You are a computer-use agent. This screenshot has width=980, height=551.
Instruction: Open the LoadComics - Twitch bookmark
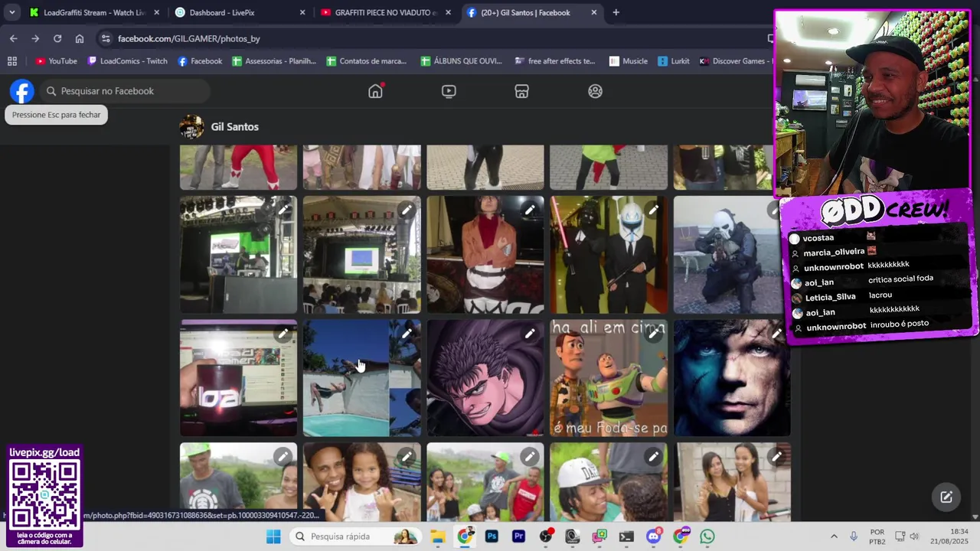tap(127, 61)
